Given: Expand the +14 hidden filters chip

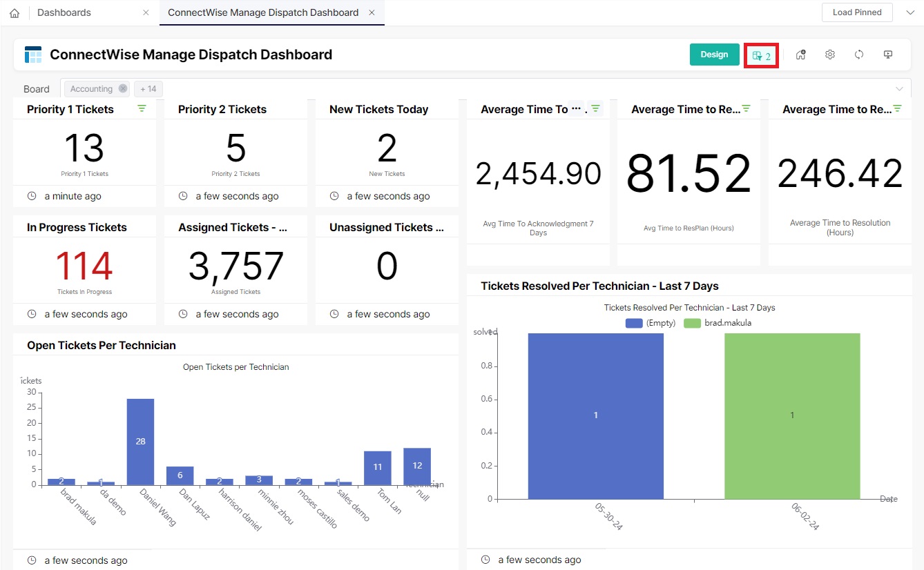Looking at the screenshot, I should [148, 88].
